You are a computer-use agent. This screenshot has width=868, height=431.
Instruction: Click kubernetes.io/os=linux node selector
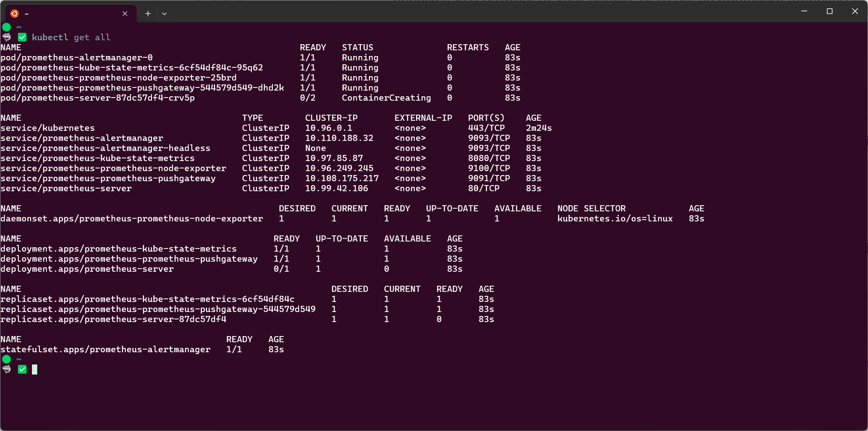pyautogui.click(x=615, y=218)
